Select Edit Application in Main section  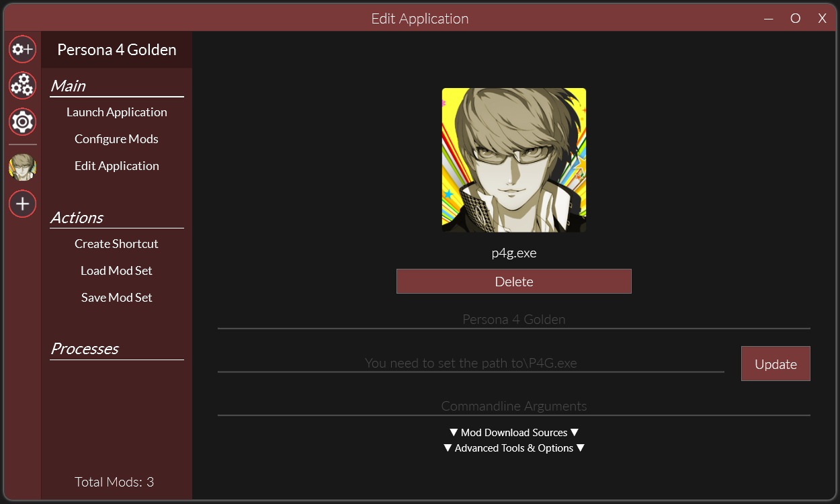(x=117, y=166)
